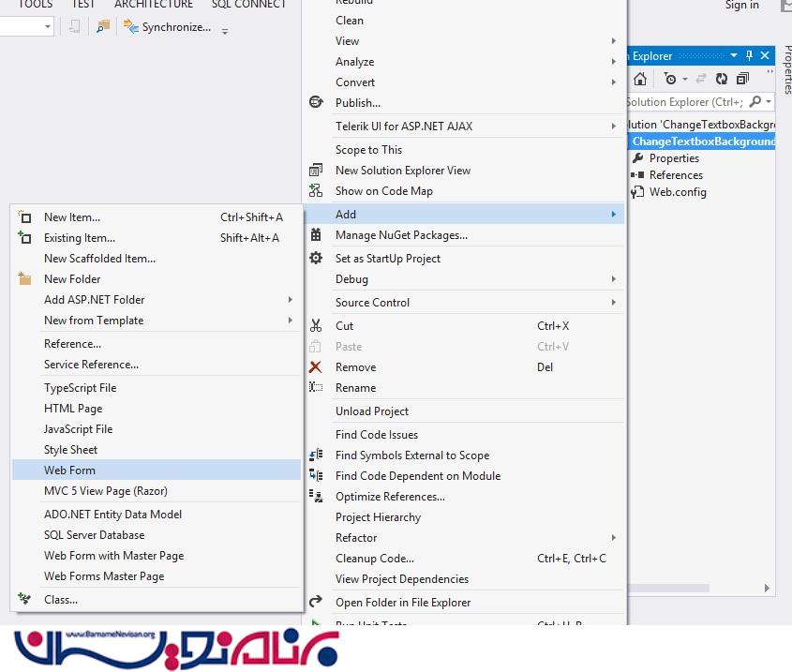Add an HTML Page
Screen dimensions: 792x672
[157, 409]
